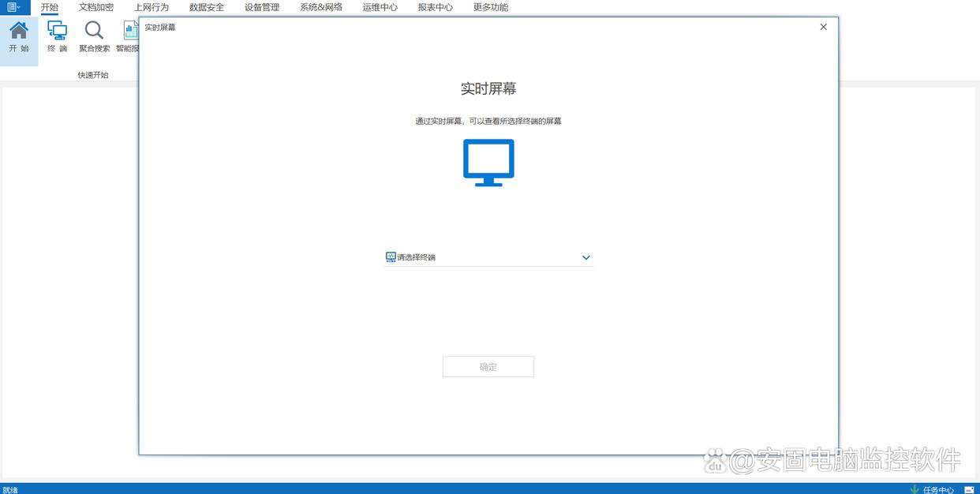Open the 聚合搜索 search icon
Viewport: 980px width, 494px height.
point(94,37)
